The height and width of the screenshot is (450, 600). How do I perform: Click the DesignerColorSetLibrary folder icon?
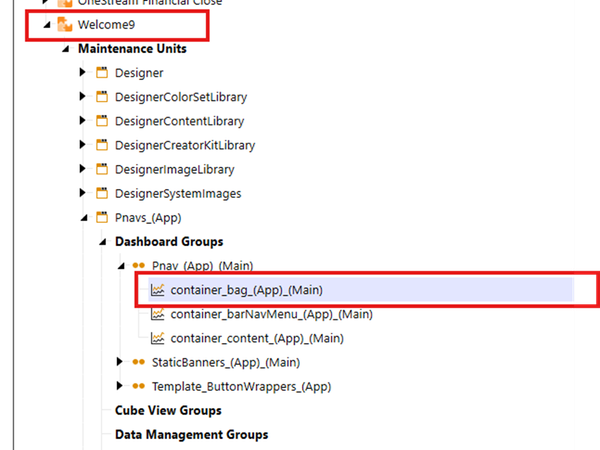click(x=101, y=97)
